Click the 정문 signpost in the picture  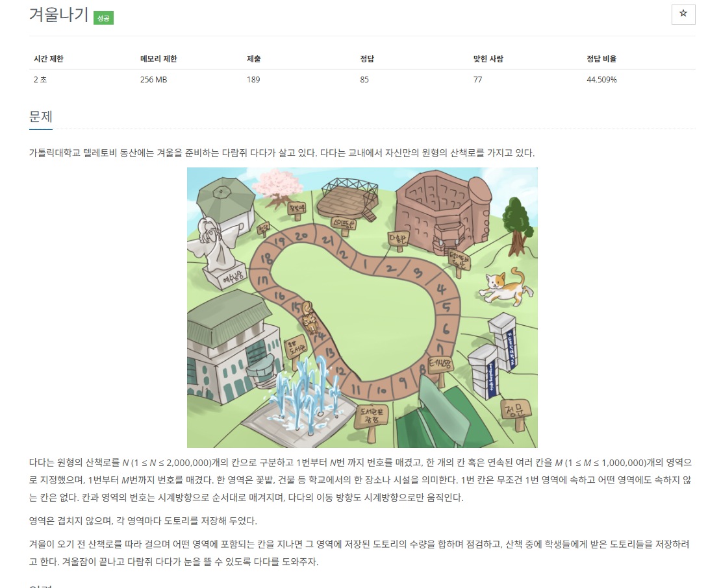(516, 413)
